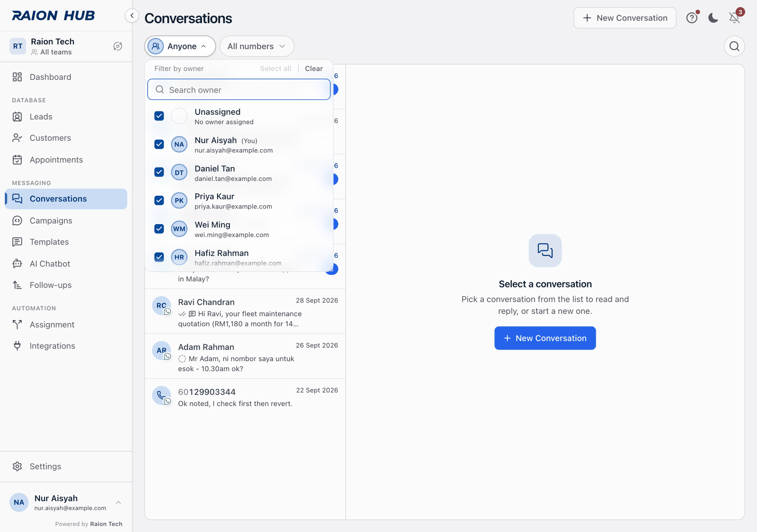Uncheck the Unassigned owner checkbox
The height and width of the screenshot is (532, 757).
click(159, 116)
